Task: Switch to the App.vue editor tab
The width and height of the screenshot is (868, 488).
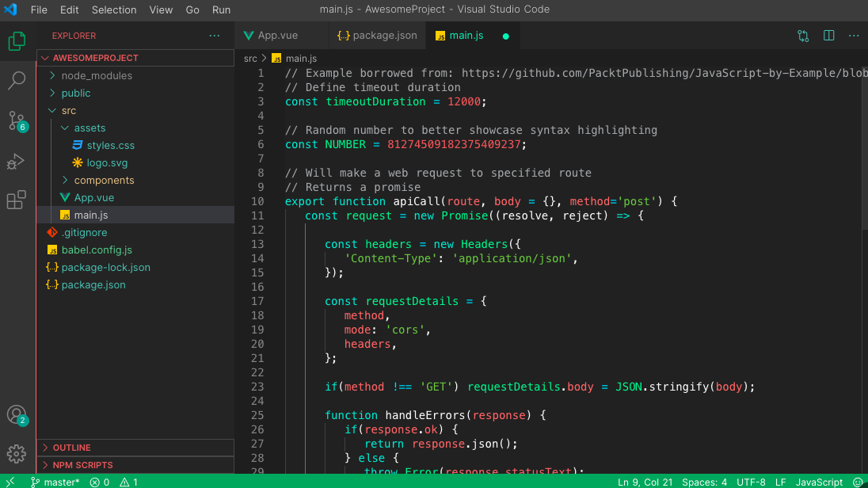Action: pos(281,36)
